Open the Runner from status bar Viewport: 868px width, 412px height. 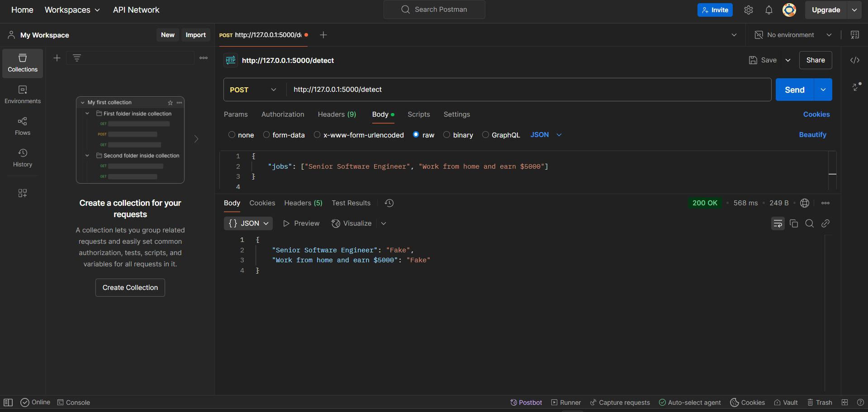pyautogui.click(x=566, y=403)
